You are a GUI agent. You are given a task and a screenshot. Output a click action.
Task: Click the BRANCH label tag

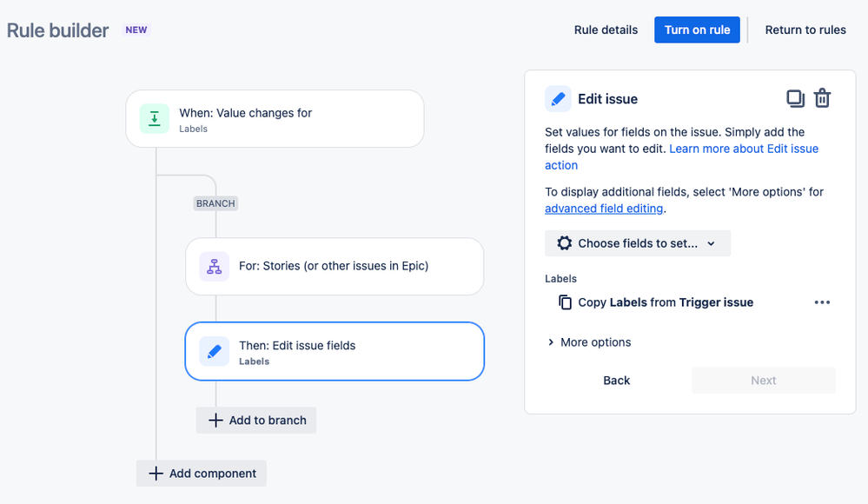tap(215, 203)
